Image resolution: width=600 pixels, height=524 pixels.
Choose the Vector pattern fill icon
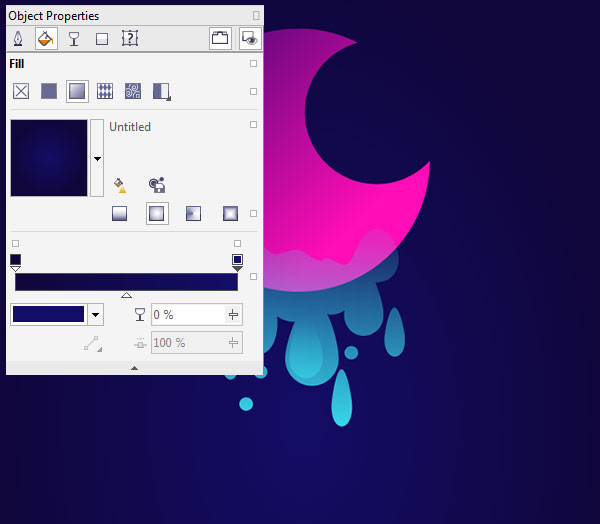[x=105, y=91]
